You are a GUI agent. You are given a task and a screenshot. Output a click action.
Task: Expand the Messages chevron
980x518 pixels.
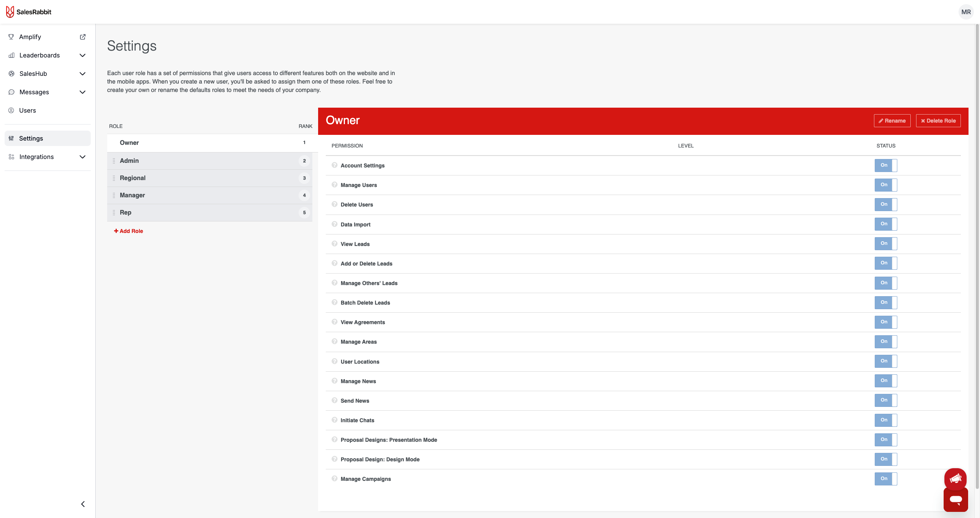82,92
